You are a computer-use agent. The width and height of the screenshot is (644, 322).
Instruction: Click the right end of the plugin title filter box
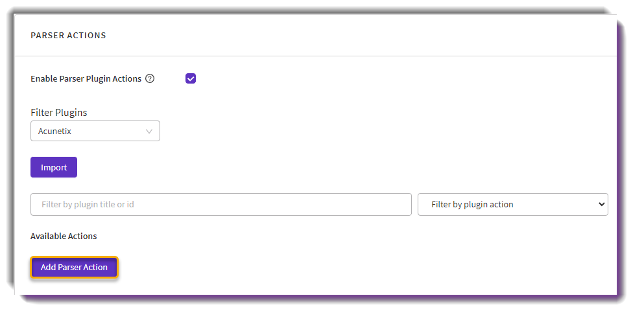[399, 204]
